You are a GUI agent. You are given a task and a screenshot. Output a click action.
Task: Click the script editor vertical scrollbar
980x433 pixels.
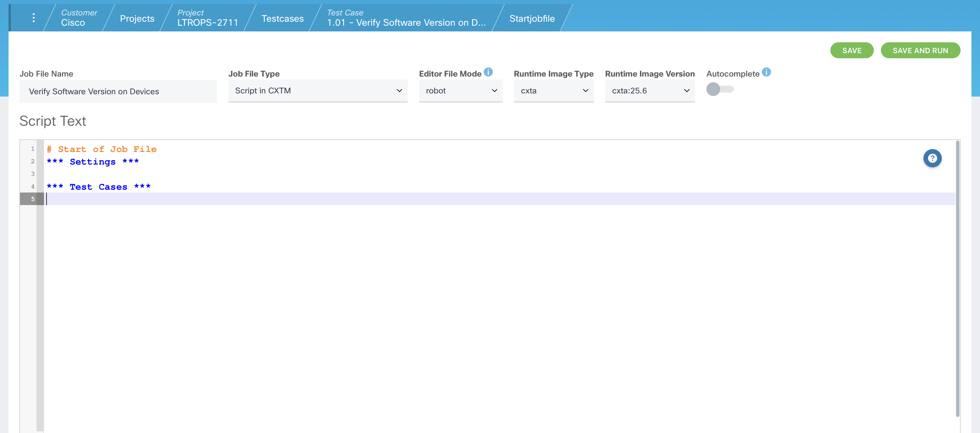(x=957, y=278)
